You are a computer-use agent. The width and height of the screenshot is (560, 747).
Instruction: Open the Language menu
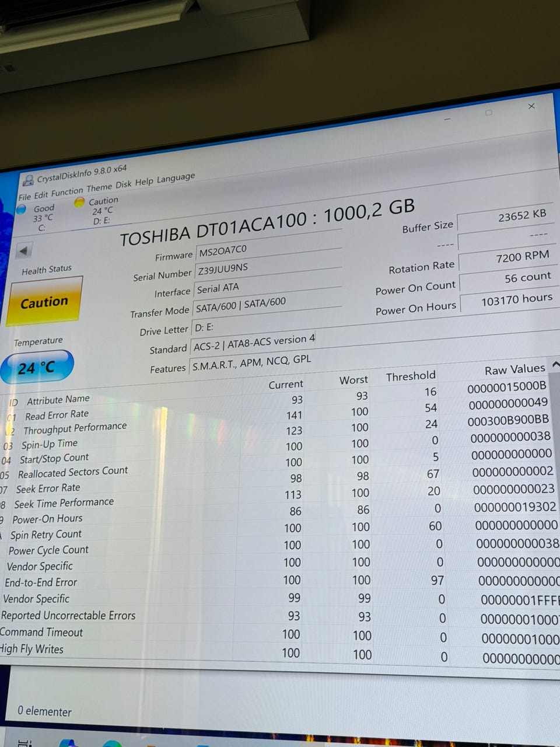click(176, 178)
